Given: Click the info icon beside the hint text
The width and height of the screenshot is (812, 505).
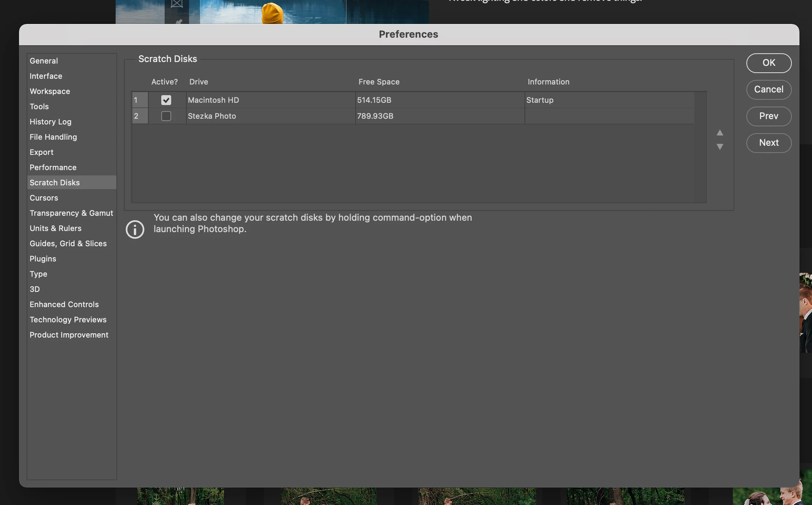Looking at the screenshot, I should pyautogui.click(x=135, y=229).
